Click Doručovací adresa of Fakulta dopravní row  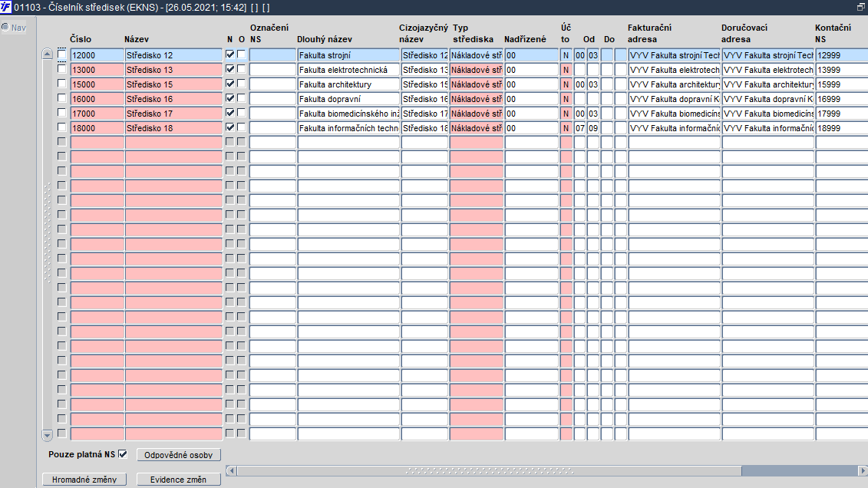point(767,98)
